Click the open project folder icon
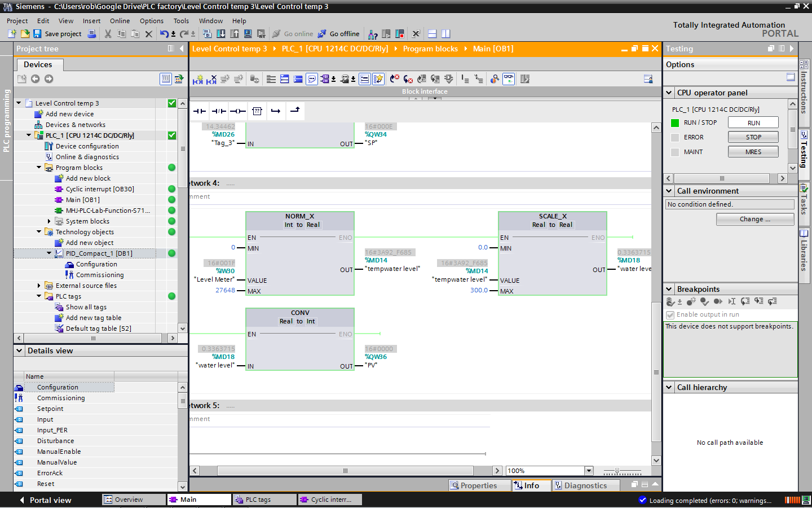The height and width of the screenshot is (508, 812). point(25,34)
